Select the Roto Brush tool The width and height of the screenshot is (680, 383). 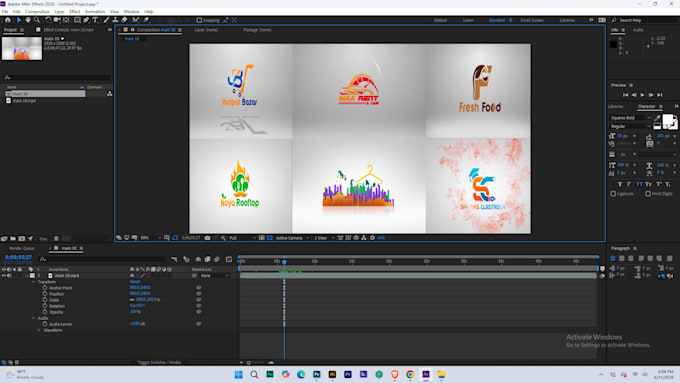tap(136, 20)
